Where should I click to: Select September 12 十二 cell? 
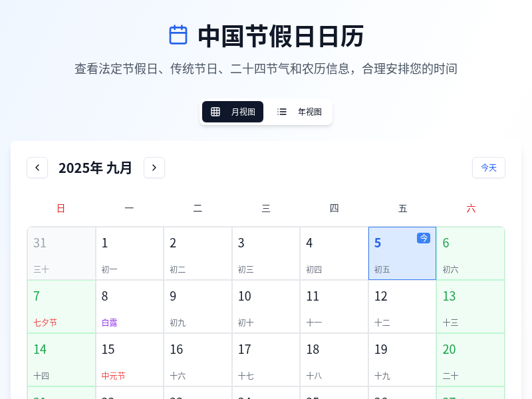pos(402,307)
